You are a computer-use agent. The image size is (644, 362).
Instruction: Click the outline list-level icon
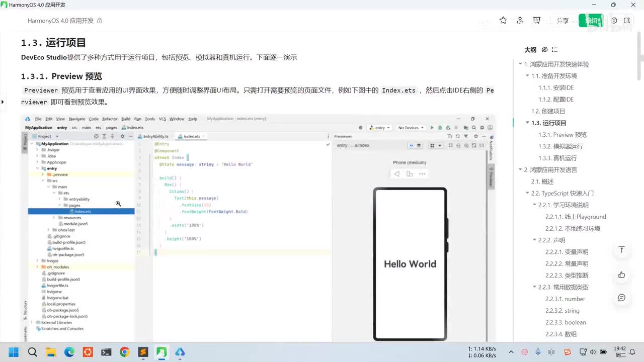pos(554,50)
